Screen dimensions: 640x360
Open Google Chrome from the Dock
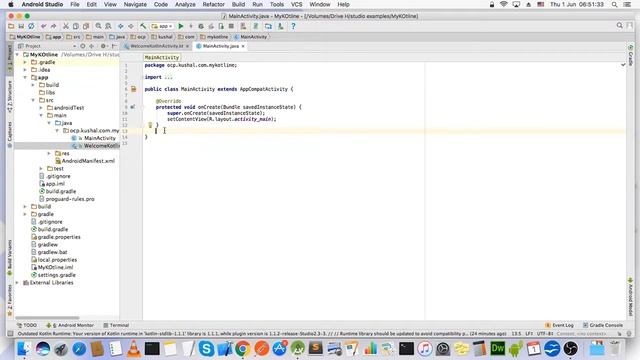(242, 349)
